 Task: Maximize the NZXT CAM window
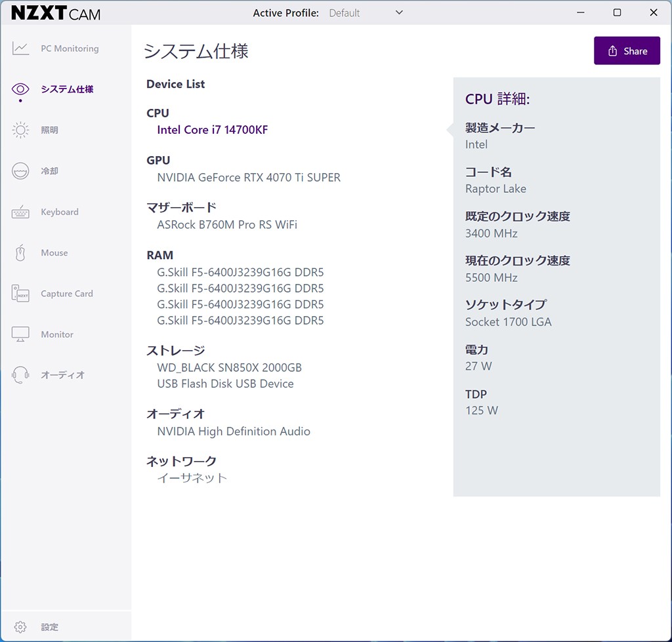point(617,12)
